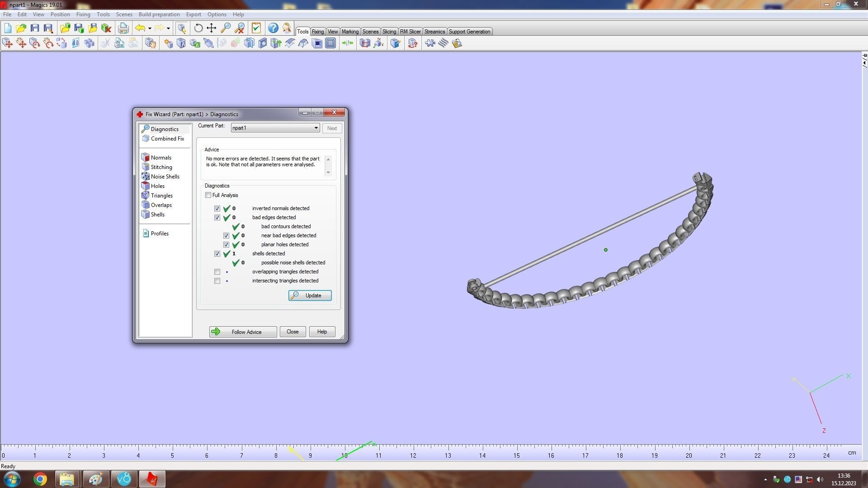Image resolution: width=868 pixels, height=488 pixels.
Task: Click the New project icon
Action: coord(8,28)
